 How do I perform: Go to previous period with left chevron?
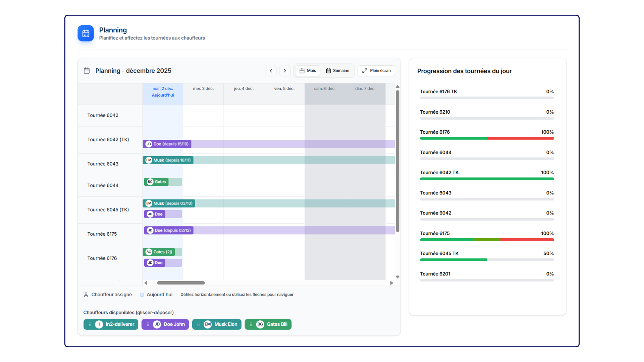(271, 71)
